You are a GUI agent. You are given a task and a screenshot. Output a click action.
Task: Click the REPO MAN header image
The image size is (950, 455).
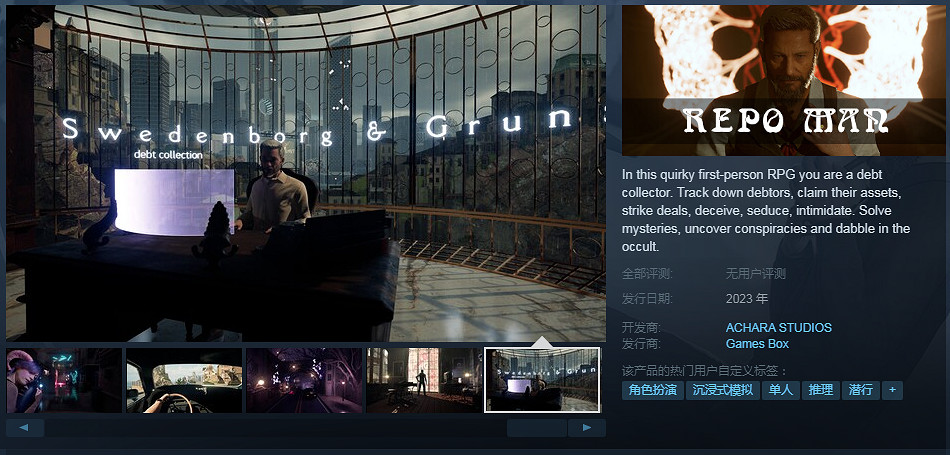[783, 80]
